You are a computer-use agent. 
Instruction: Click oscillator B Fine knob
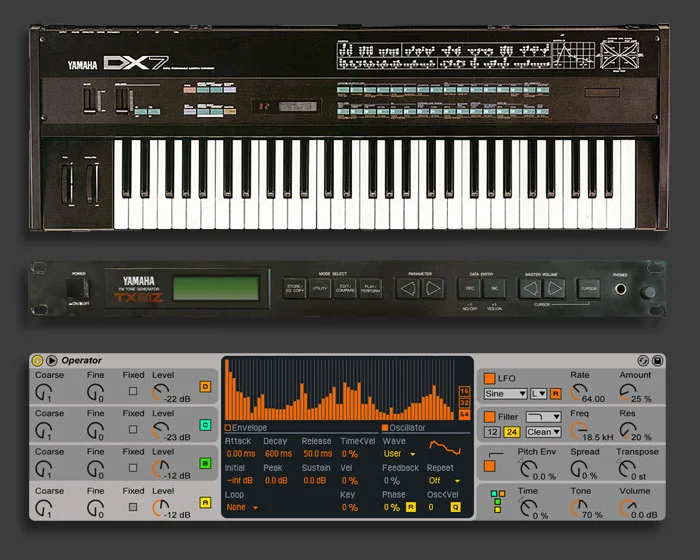(x=95, y=469)
